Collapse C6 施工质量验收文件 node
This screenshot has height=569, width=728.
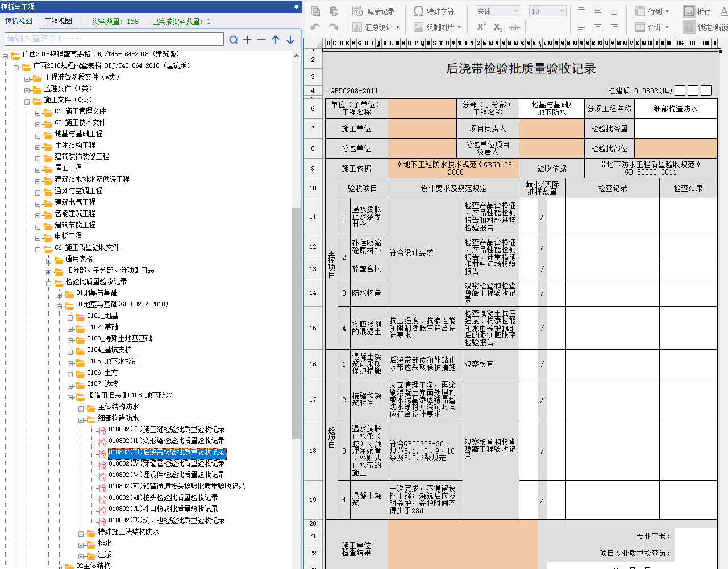(x=38, y=250)
